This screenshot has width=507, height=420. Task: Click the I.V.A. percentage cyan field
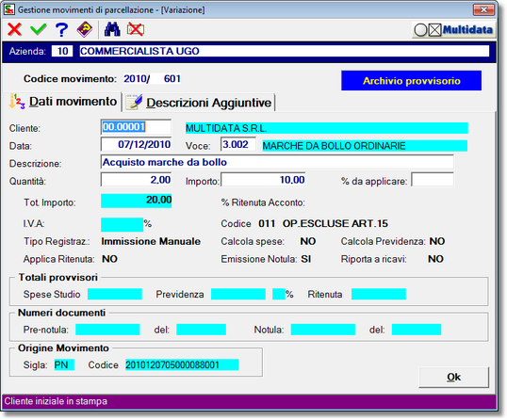coord(122,224)
